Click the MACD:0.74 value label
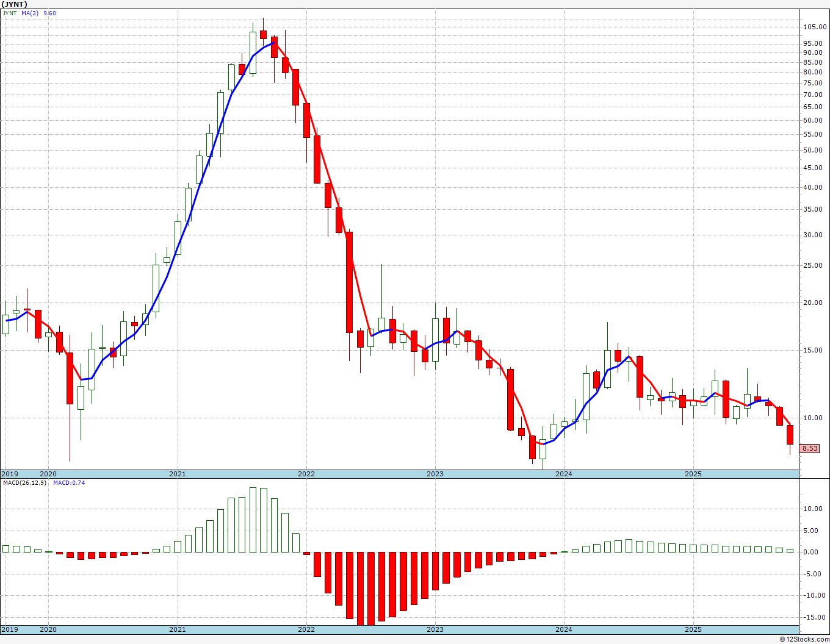Viewport: 830px width, 644px height. coord(69,483)
